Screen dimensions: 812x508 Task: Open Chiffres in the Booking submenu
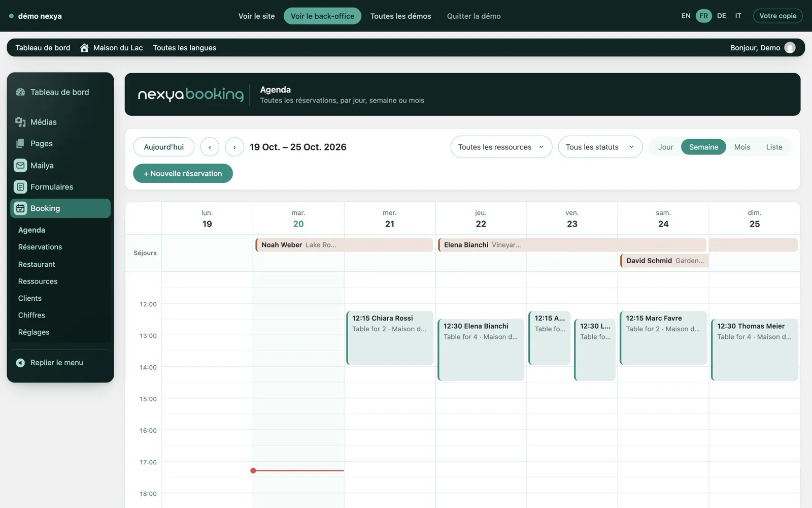click(x=31, y=315)
